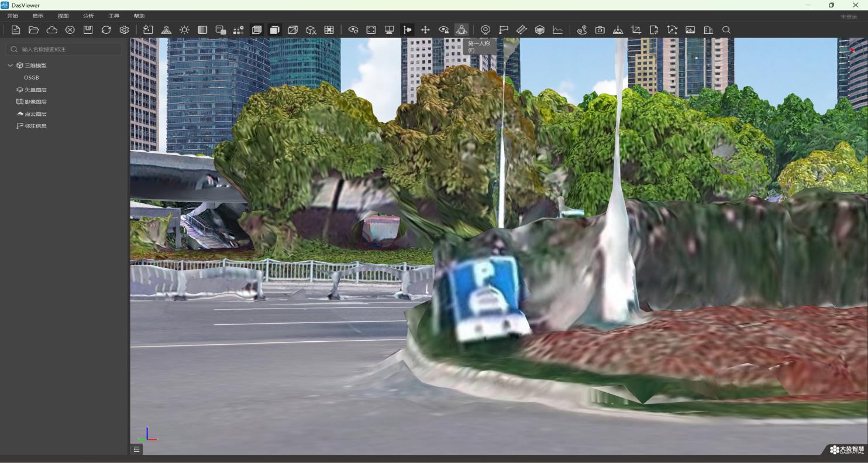Screen dimensions: 868x463
Task: Toggle the first-person view mode button
Action: tap(461, 30)
